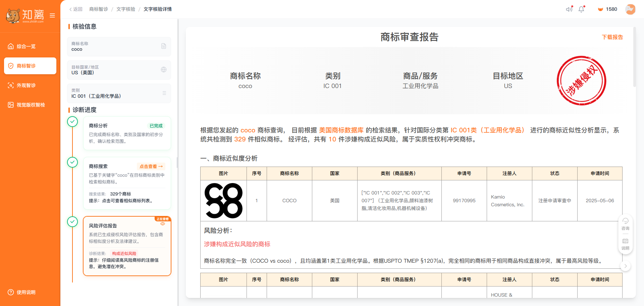Click the report vertical scrollbar
The height and width of the screenshot is (306, 644).
click(634, 57)
